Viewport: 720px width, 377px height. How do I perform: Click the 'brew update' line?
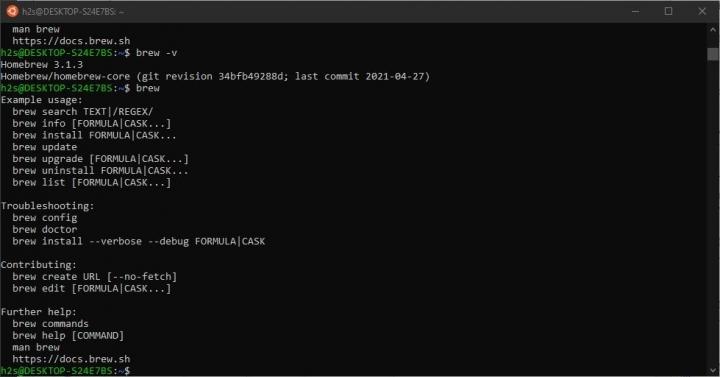tap(45, 147)
